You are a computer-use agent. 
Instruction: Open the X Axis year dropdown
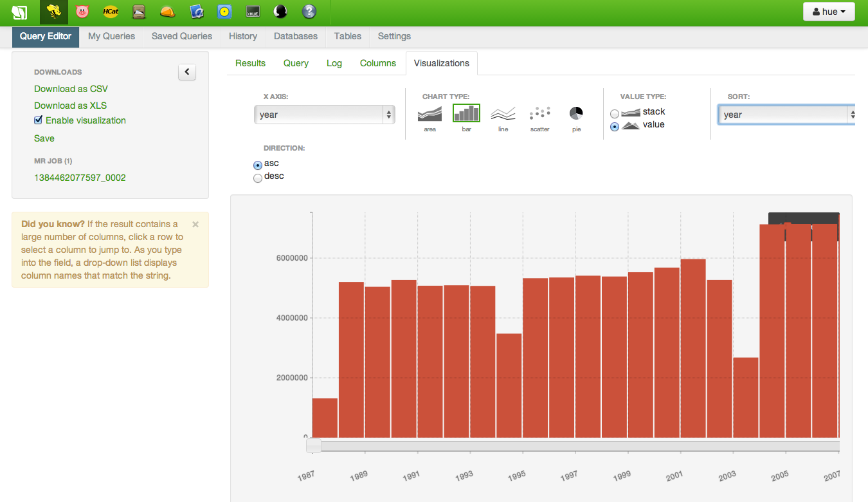[x=325, y=115]
